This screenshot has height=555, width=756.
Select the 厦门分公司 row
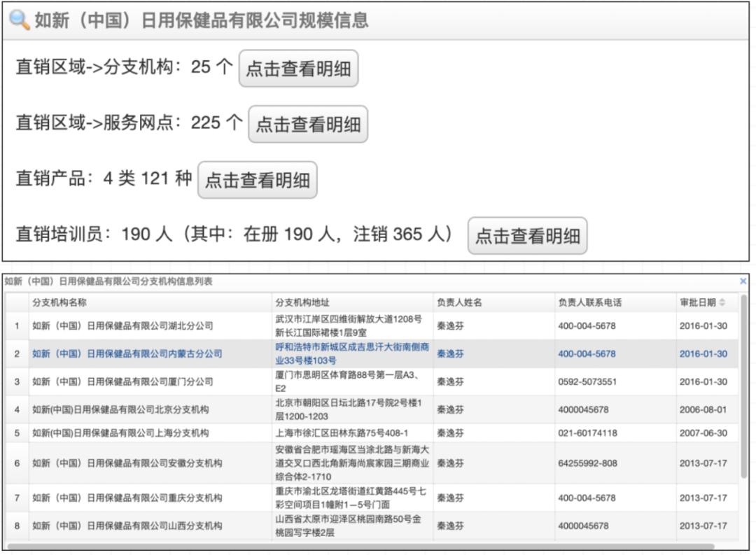(371, 381)
